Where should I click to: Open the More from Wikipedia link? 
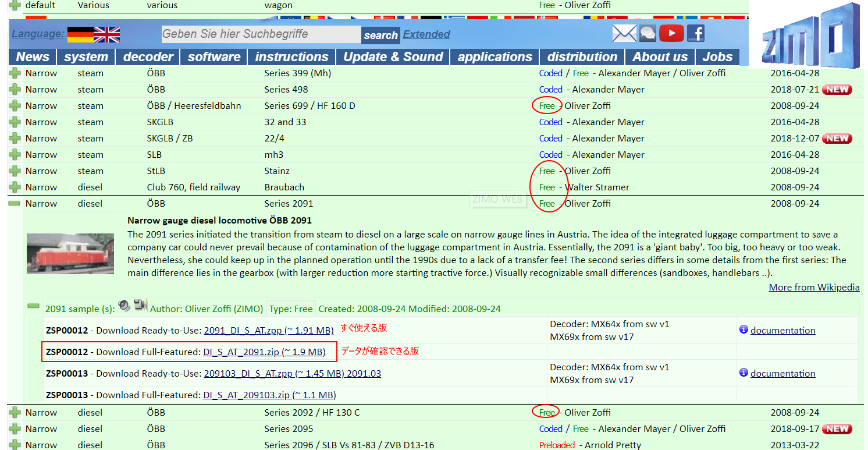pyautogui.click(x=814, y=288)
